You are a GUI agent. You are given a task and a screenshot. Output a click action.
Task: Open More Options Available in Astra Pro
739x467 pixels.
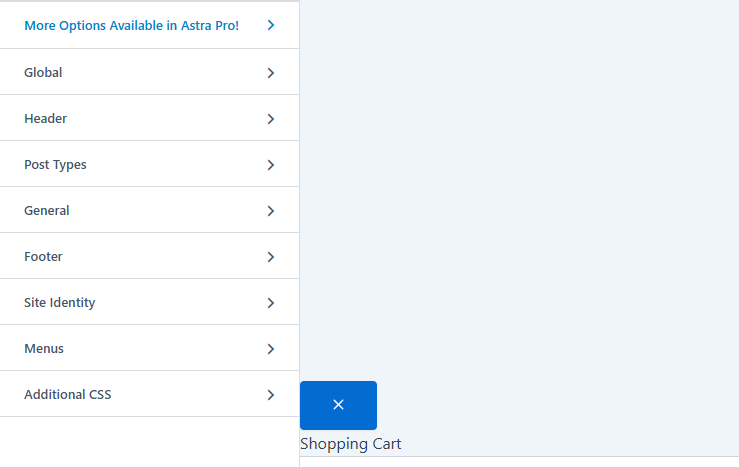point(131,25)
